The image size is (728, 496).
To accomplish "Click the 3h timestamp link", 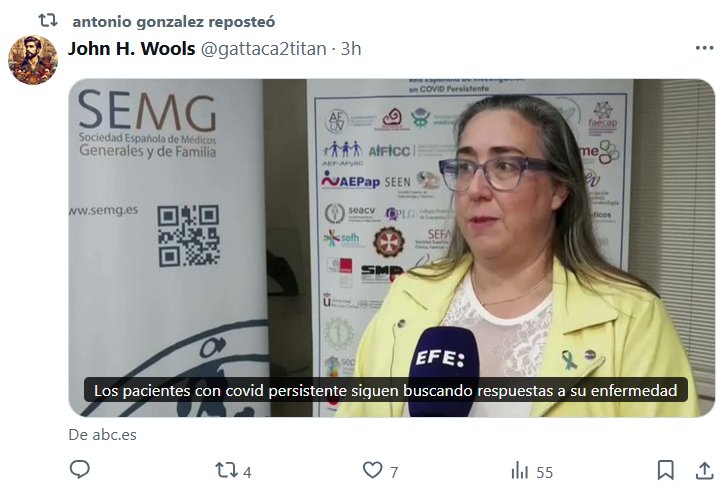I will pos(351,49).
